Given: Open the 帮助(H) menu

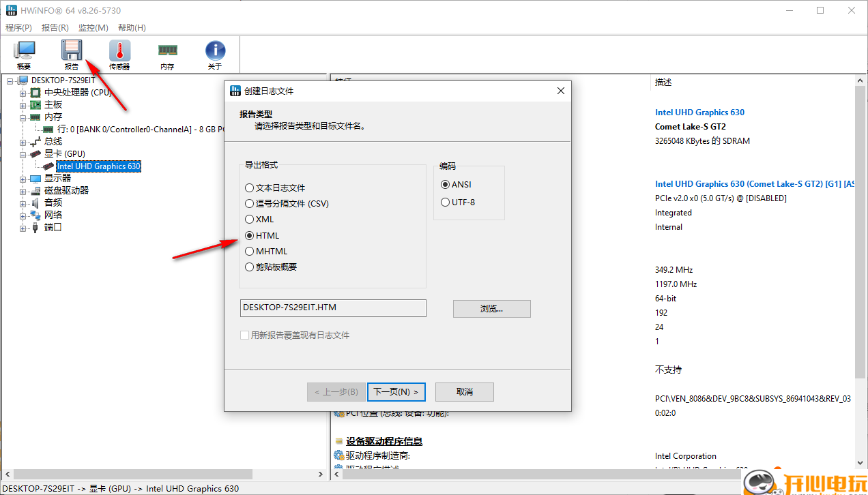Looking at the screenshot, I should point(130,28).
